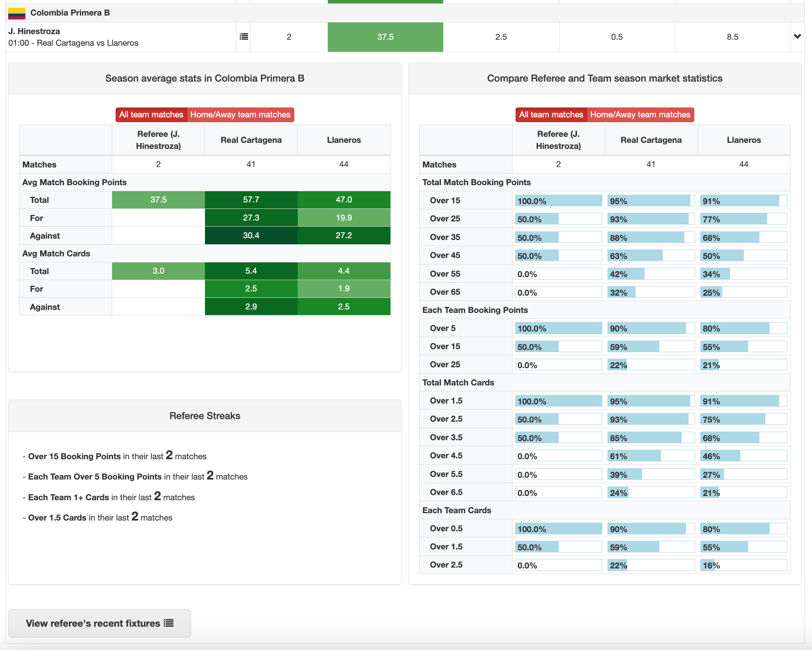Viewport: 812px width, 650px height.
Task: Click Real Cartagena cards Against 2.9
Action: tap(251, 306)
